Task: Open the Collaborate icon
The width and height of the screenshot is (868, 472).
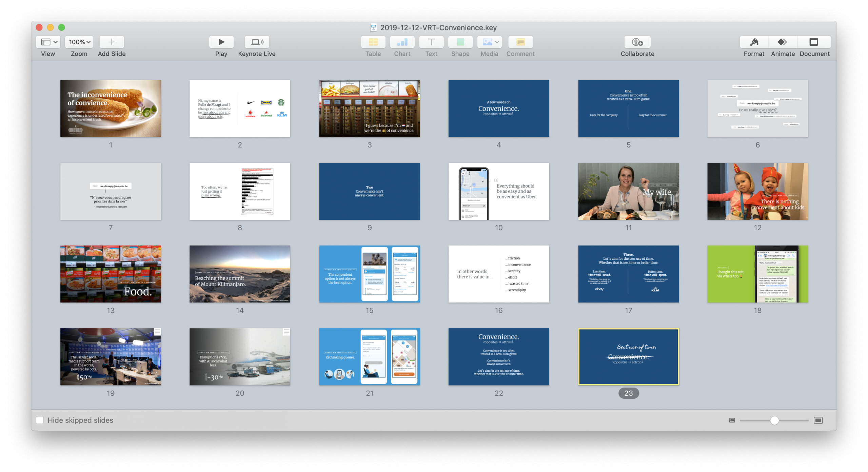Action: click(637, 42)
